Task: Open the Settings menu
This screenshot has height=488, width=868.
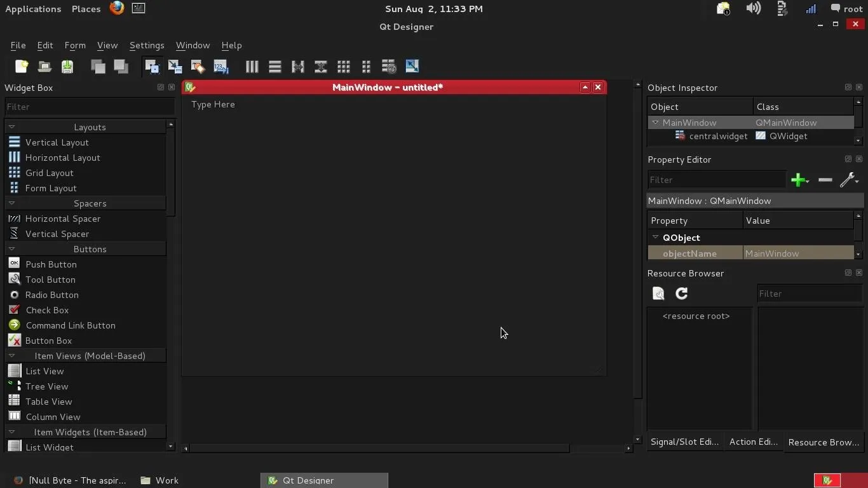Action: 147,45
